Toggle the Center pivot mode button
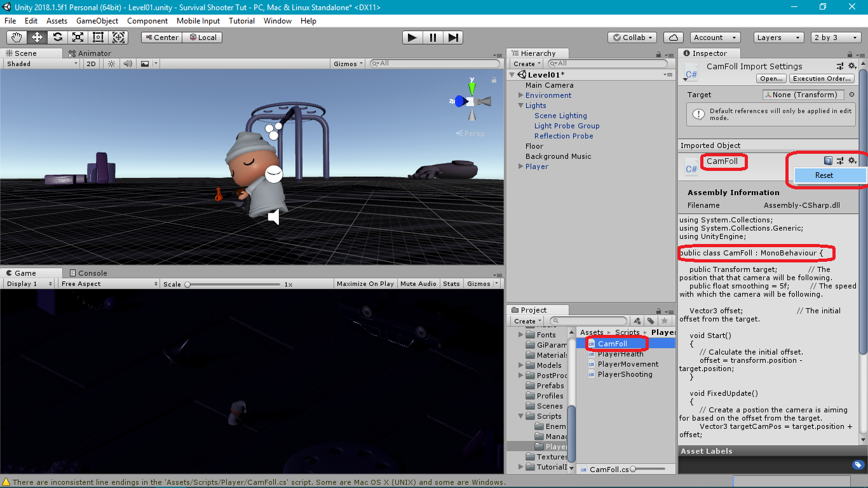This screenshot has height=488, width=868. click(x=161, y=37)
